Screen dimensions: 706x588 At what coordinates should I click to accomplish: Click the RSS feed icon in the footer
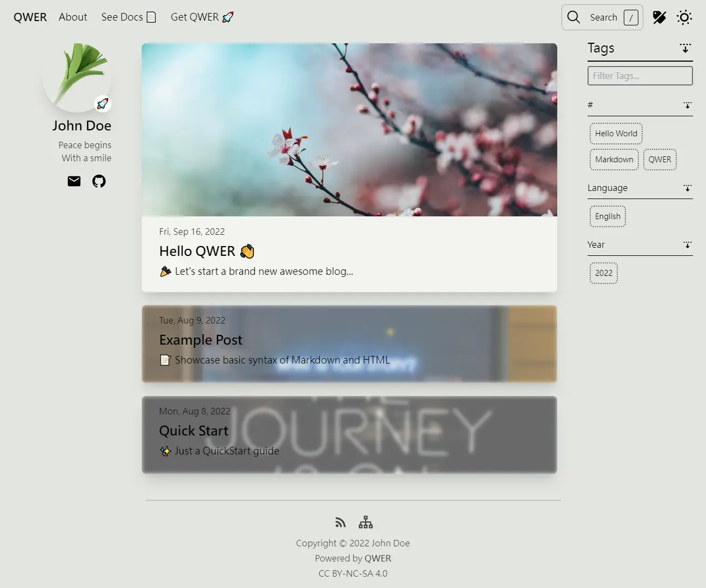[x=340, y=522]
